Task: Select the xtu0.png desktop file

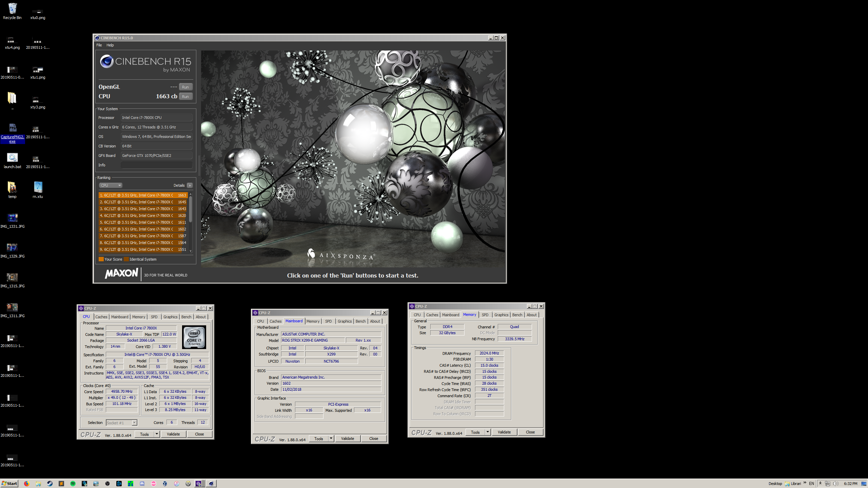Action: tap(38, 14)
